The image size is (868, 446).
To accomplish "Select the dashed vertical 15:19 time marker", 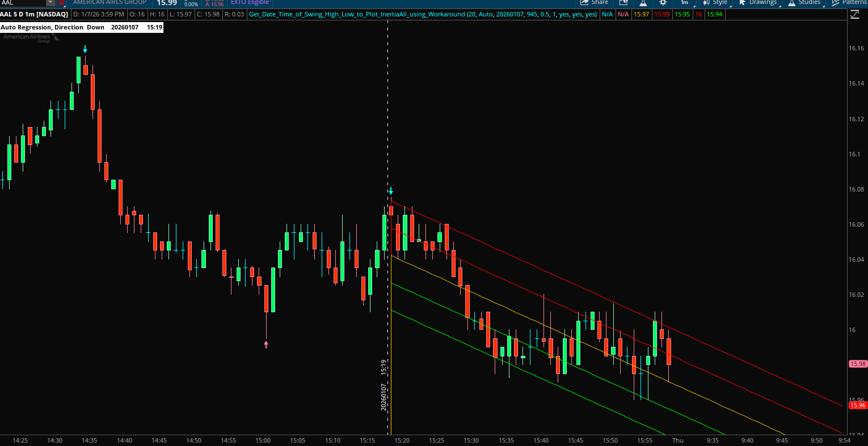I will [388, 113].
